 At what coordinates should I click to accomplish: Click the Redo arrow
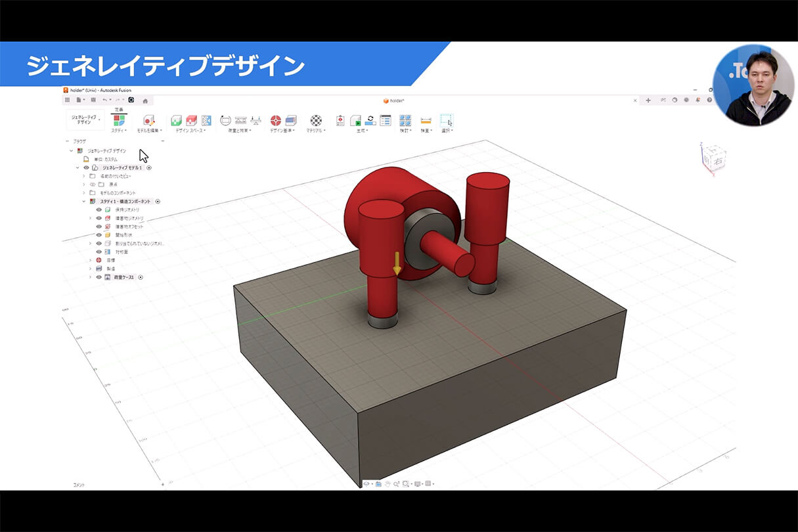pos(118,100)
